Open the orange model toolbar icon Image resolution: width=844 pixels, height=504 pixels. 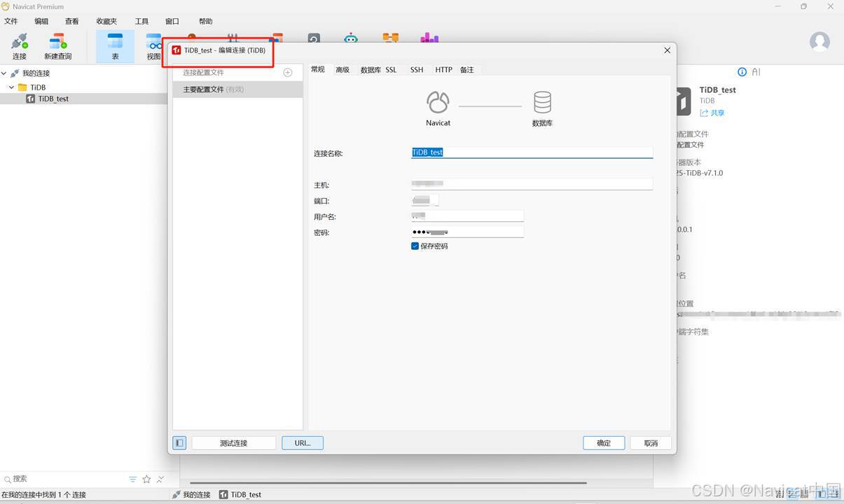tap(390, 38)
